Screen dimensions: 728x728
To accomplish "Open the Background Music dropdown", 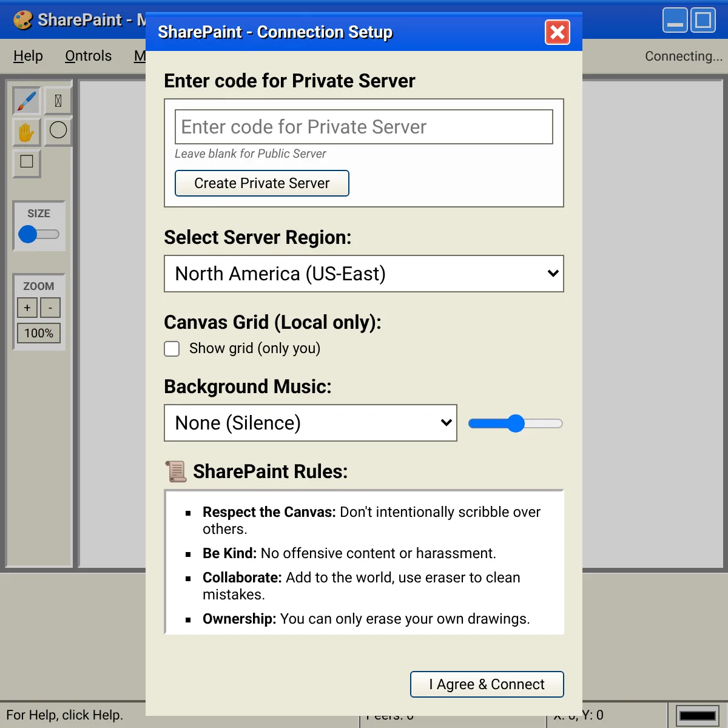I will click(311, 423).
